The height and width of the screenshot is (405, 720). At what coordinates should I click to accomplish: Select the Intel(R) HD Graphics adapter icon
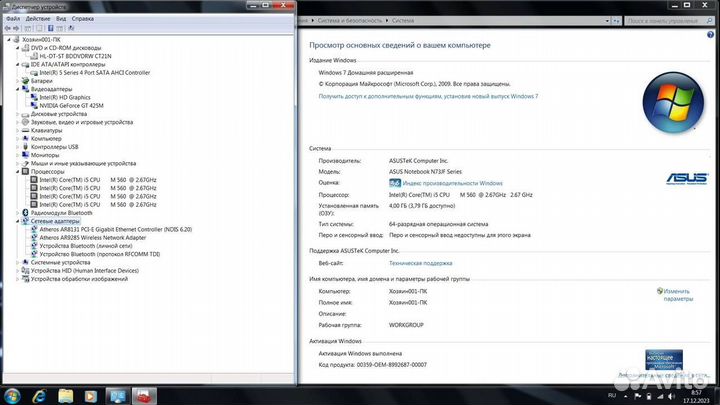[34, 97]
